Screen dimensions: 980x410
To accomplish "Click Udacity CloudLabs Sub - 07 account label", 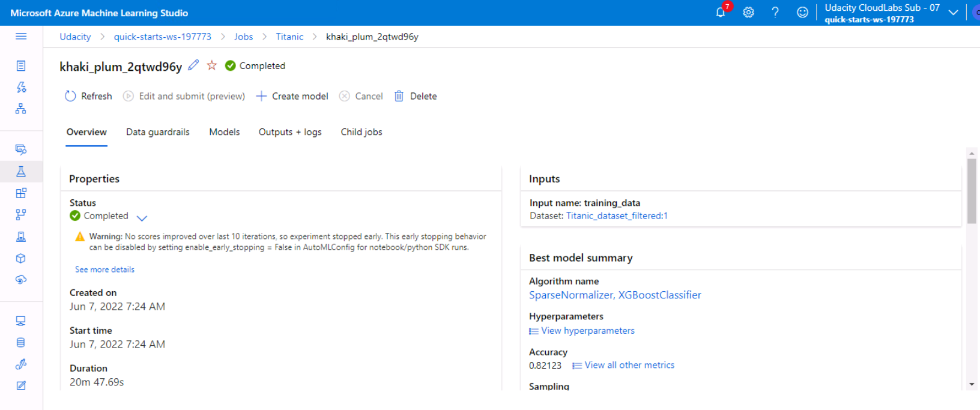I will tap(882, 8).
